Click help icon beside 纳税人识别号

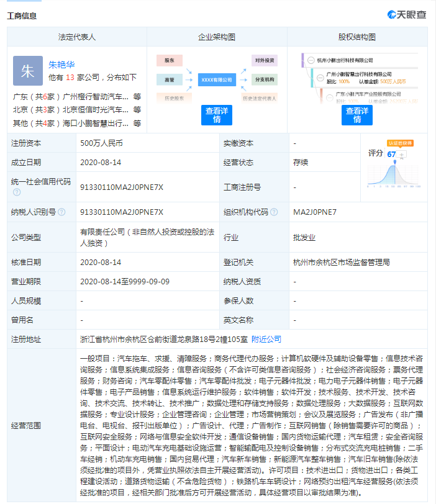point(61,212)
